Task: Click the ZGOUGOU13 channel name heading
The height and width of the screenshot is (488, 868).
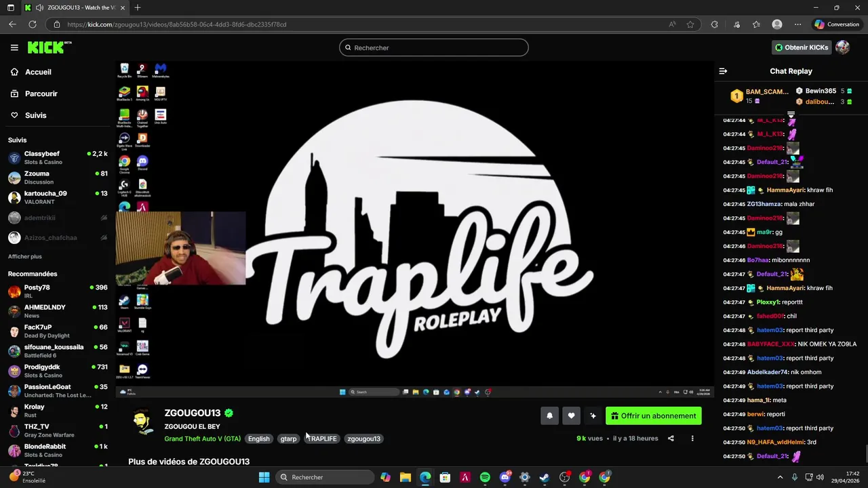Action: point(193,413)
